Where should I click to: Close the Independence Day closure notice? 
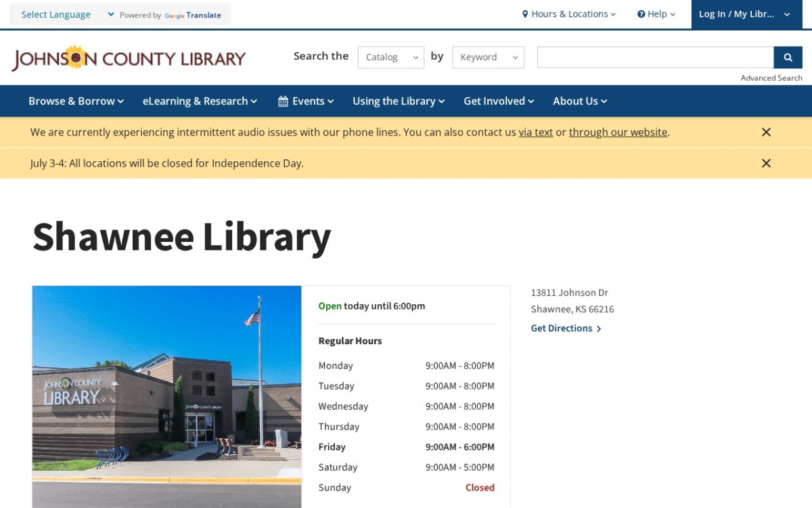[x=766, y=163]
